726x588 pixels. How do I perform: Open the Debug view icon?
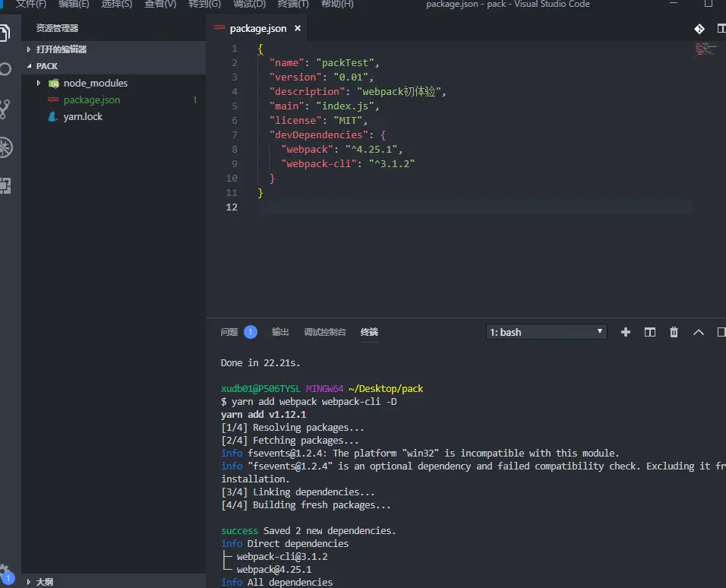[5, 147]
